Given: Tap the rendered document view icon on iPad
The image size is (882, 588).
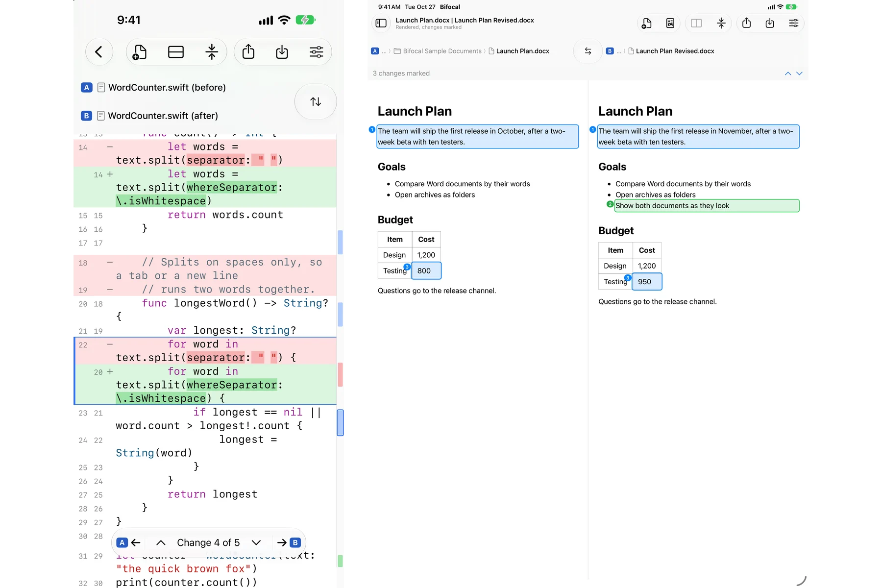Looking at the screenshot, I should pos(670,23).
